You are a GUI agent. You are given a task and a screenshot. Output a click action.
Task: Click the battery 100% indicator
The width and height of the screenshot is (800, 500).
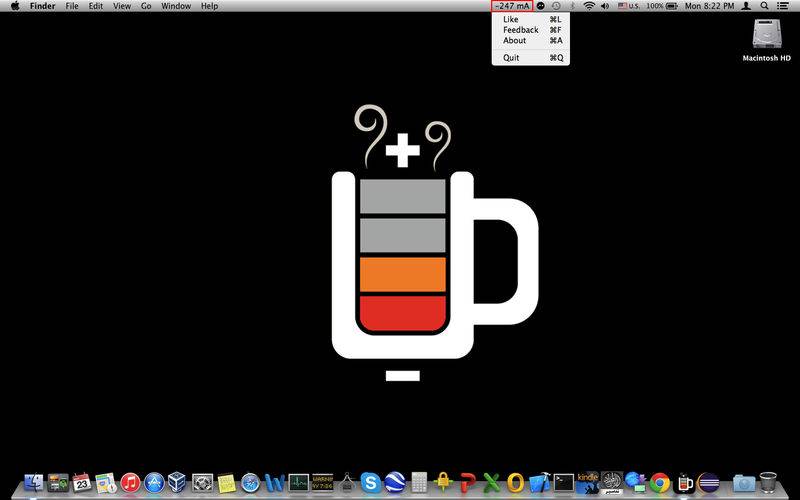pyautogui.click(x=662, y=6)
